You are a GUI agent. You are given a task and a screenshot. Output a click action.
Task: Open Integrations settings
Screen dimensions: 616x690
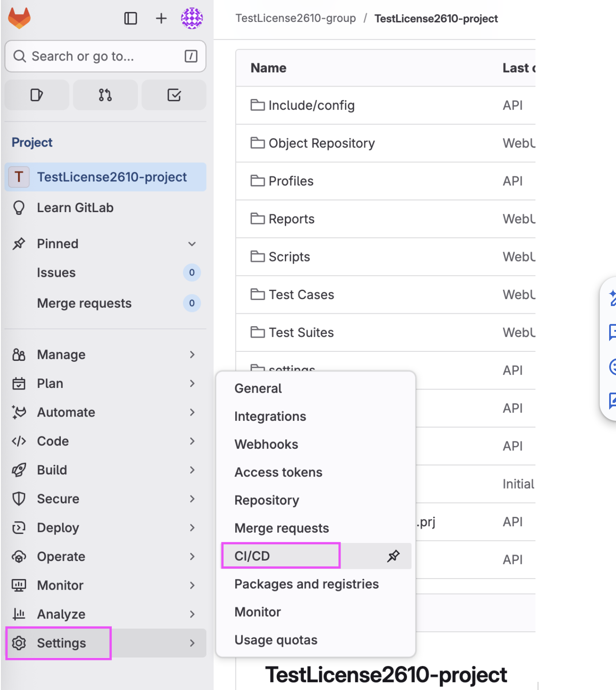coord(316,416)
